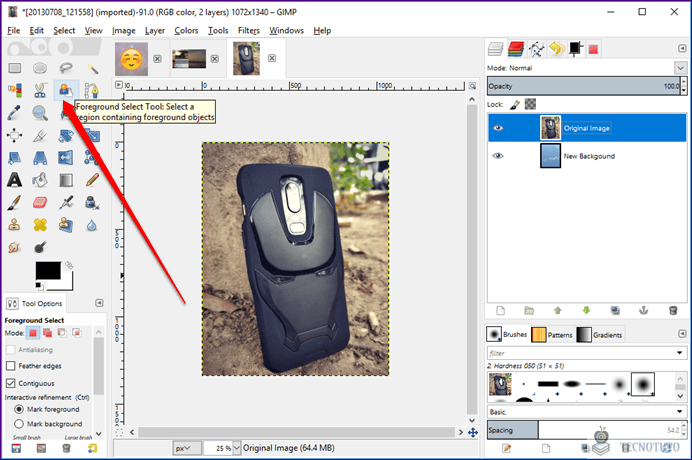Switch to the Gradients tab
This screenshot has width=692, height=460.
[x=599, y=335]
